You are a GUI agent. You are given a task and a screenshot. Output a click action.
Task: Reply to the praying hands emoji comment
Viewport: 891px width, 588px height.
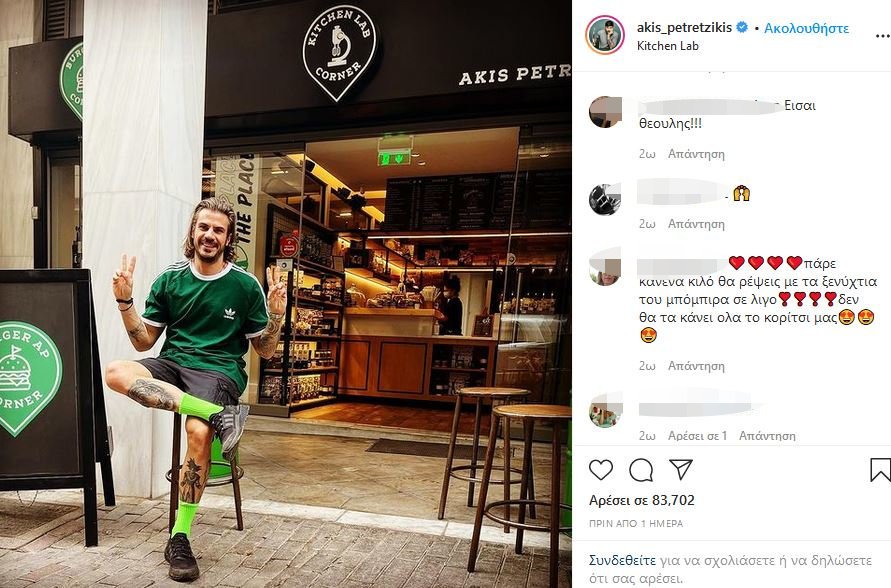(696, 224)
